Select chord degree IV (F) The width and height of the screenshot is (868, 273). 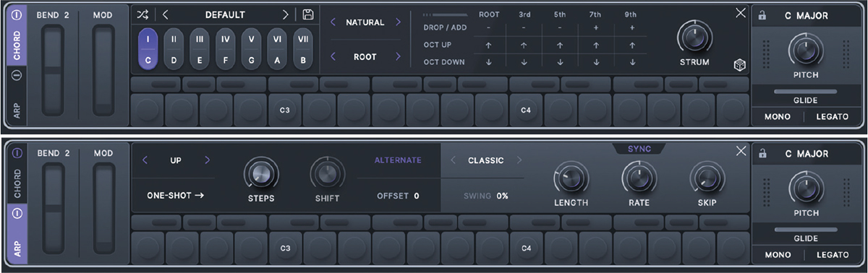tap(226, 50)
